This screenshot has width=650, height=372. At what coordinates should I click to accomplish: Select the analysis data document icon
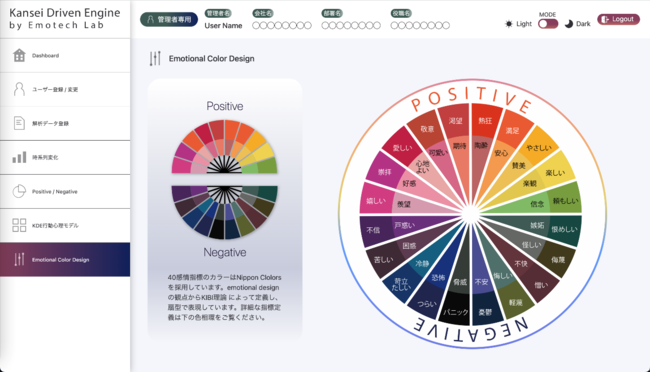[x=19, y=123]
